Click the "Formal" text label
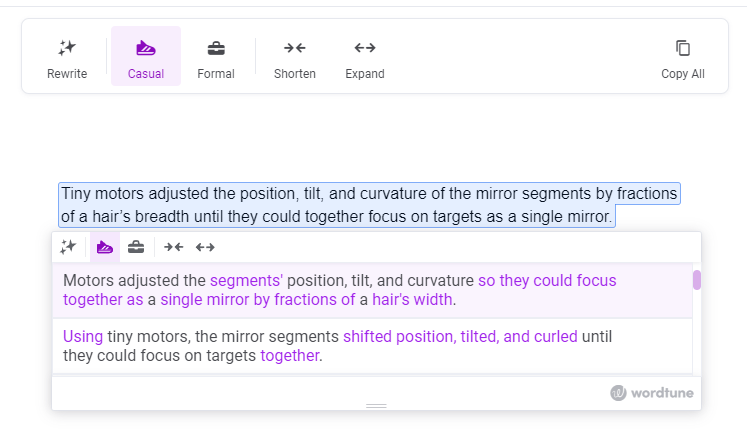The height and width of the screenshot is (437, 747). 216,74
